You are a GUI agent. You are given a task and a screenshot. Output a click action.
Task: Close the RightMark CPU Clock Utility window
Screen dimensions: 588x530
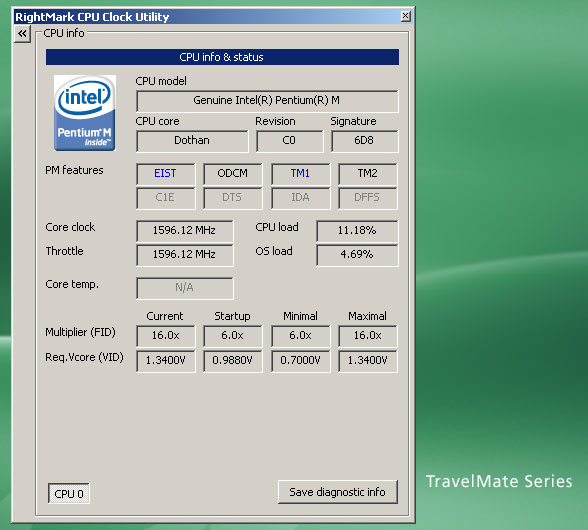point(405,17)
